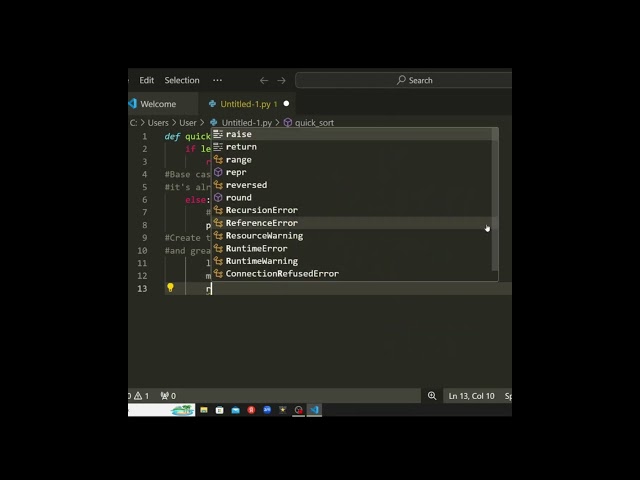This screenshot has height=480, width=640.
Task: Click the quick_sort breadcrumb symbol
Action: [314, 123]
